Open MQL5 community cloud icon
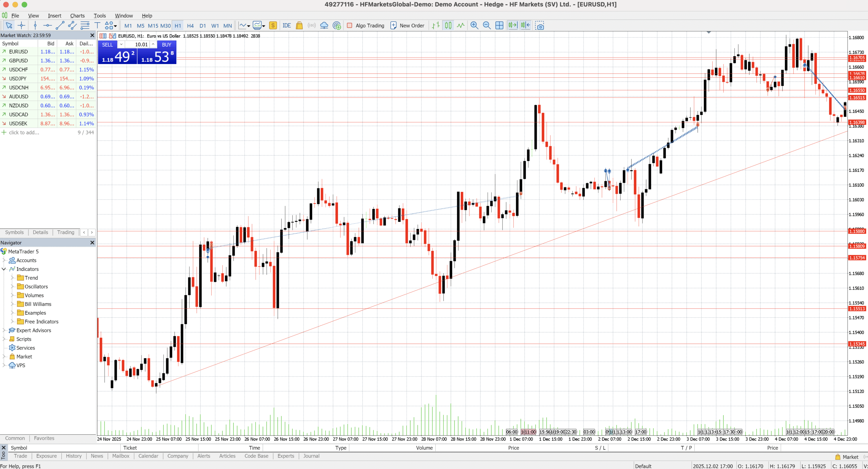 pyautogui.click(x=324, y=25)
